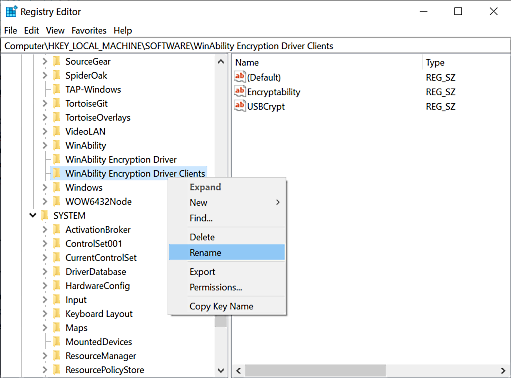This screenshot has width=511, height=378.
Task: Expand the SourceGear key
Action: 45,61
